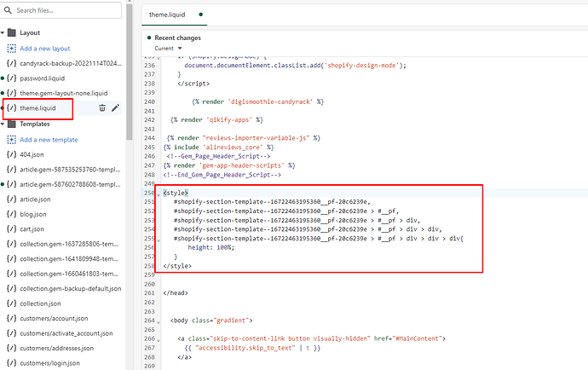This screenshot has height=370, width=588.
Task: Click the code file icon beside collection.json
Action: (12, 304)
